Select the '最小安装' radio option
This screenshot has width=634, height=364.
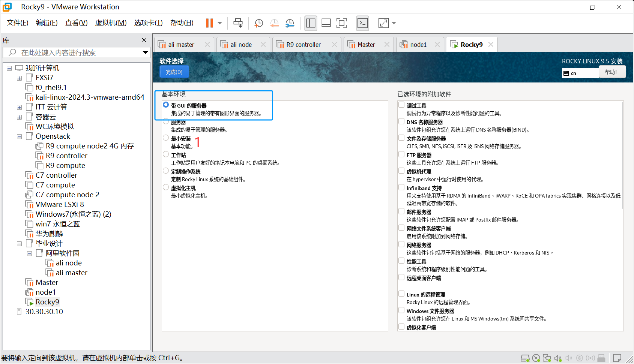(x=166, y=138)
